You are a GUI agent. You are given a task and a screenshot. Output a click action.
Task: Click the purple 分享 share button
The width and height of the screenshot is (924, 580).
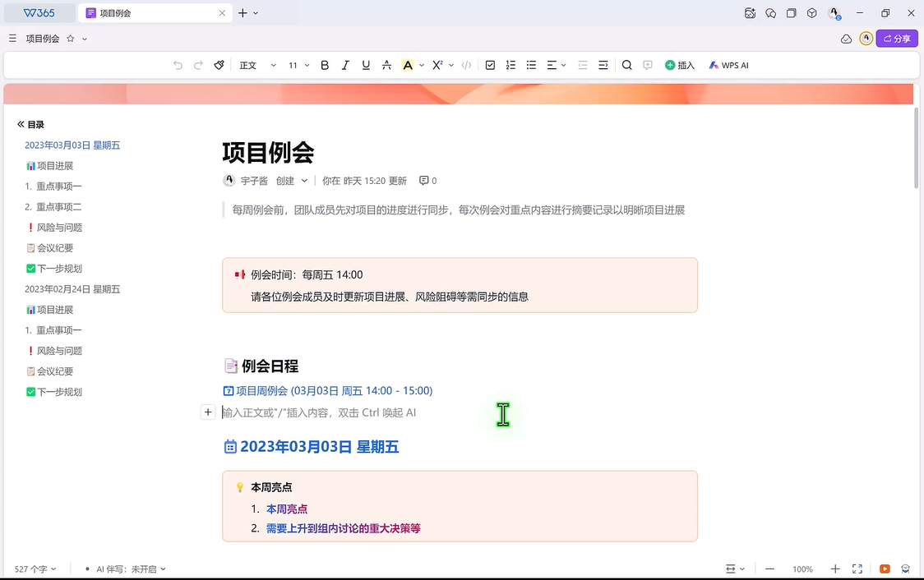(896, 39)
